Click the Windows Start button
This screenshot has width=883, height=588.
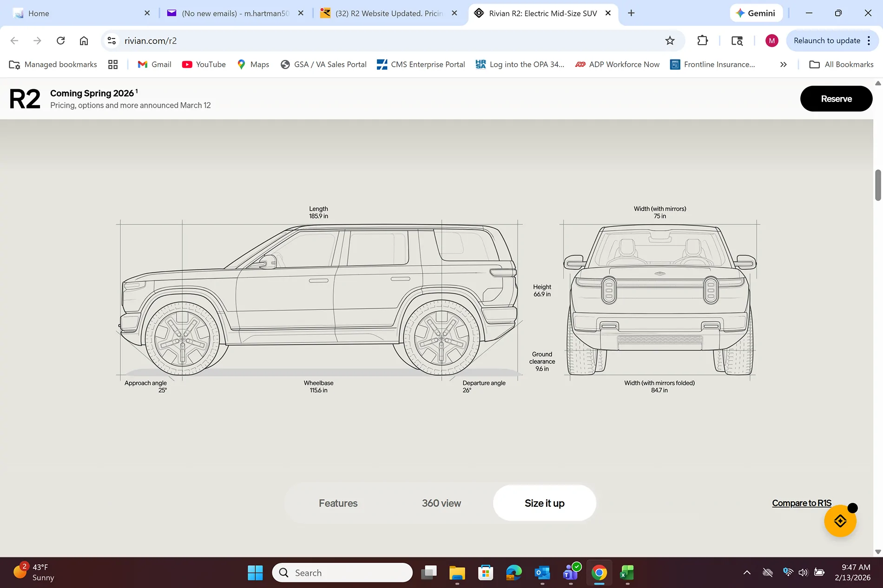coord(255,573)
